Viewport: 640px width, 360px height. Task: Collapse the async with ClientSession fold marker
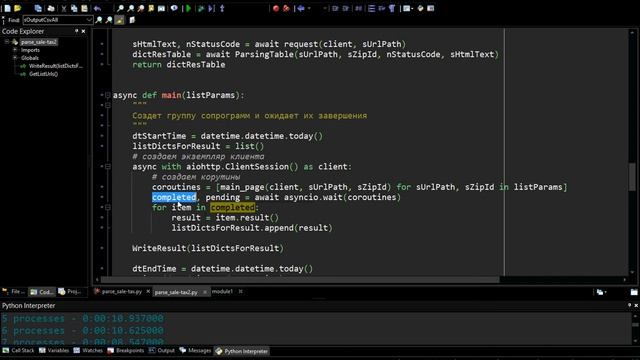pos(108,167)
